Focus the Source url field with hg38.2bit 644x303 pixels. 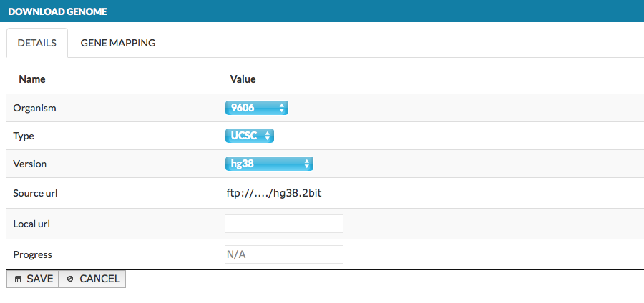click(x=284, y=193)
